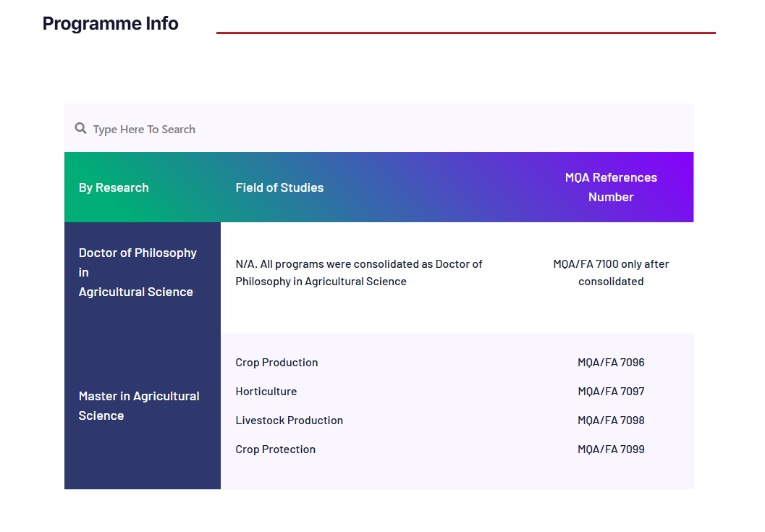Screen dimensions: 765x532
Task: Click the Crop Production field entry
Action: click(x=276, y=363)
